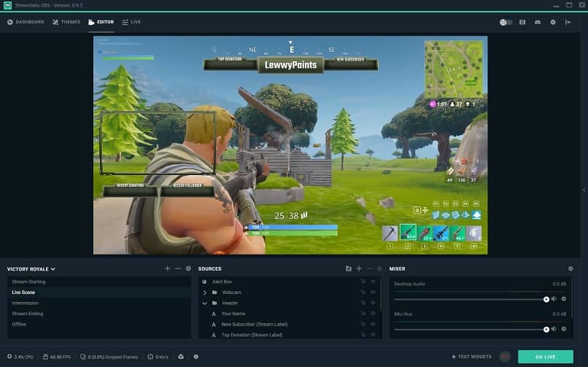Image resolution: width=588 pixels, height=367 pixels.
Task: Lock the Your Name source
Action: tap(363, 313)
